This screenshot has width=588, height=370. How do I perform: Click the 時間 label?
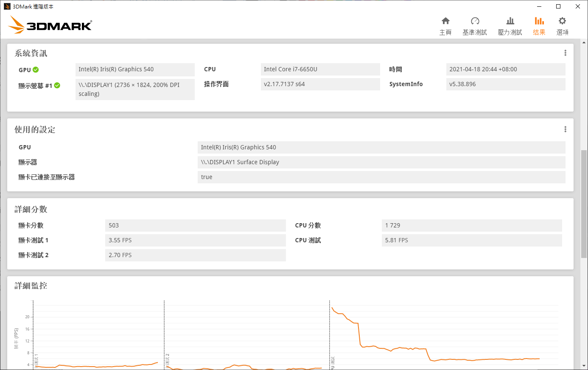[395, 69]
